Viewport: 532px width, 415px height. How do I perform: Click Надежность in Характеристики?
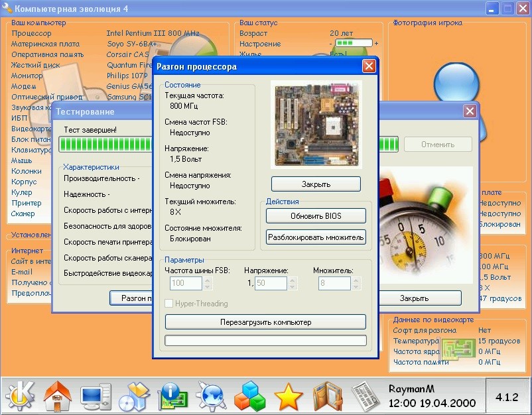click(x=86, y=194)
